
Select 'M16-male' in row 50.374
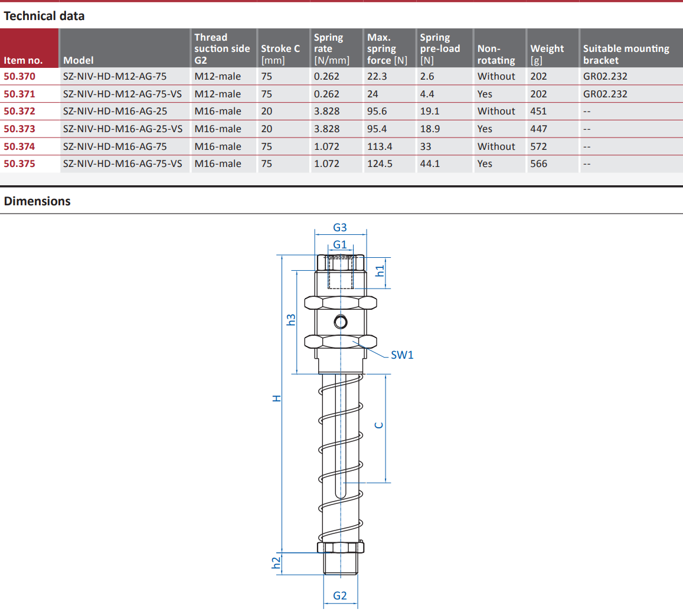[x=218, y=147]
